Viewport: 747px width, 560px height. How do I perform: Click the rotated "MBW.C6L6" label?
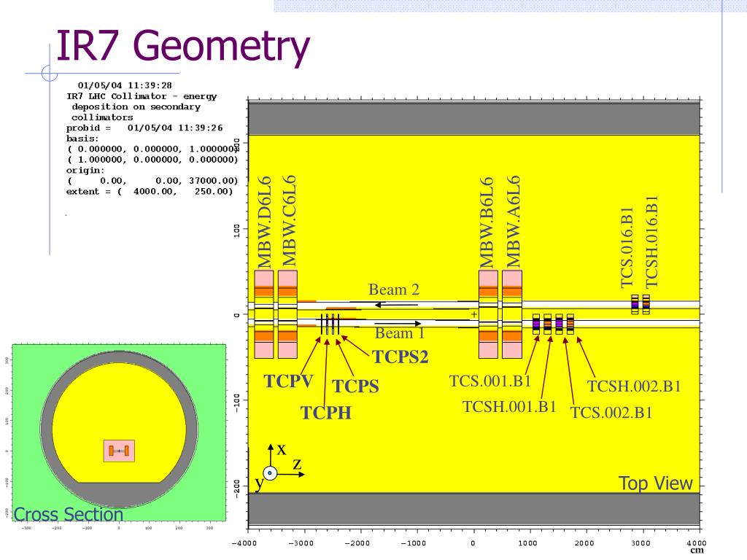289,221
